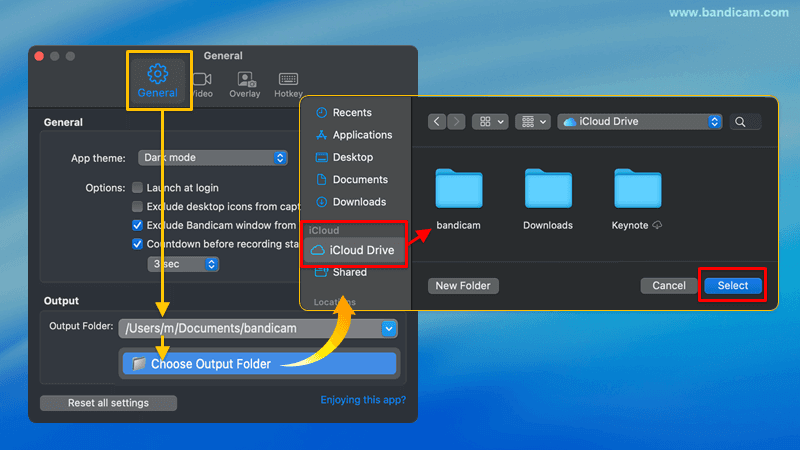Go back in the file dialog
800x450 pixels.
437,122
